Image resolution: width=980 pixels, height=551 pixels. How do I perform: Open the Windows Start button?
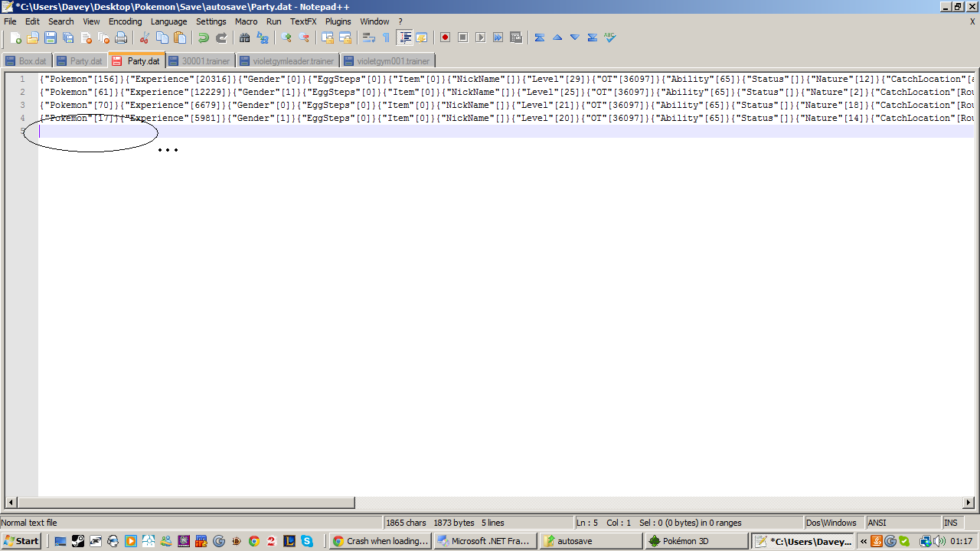[x=21, y=541]
